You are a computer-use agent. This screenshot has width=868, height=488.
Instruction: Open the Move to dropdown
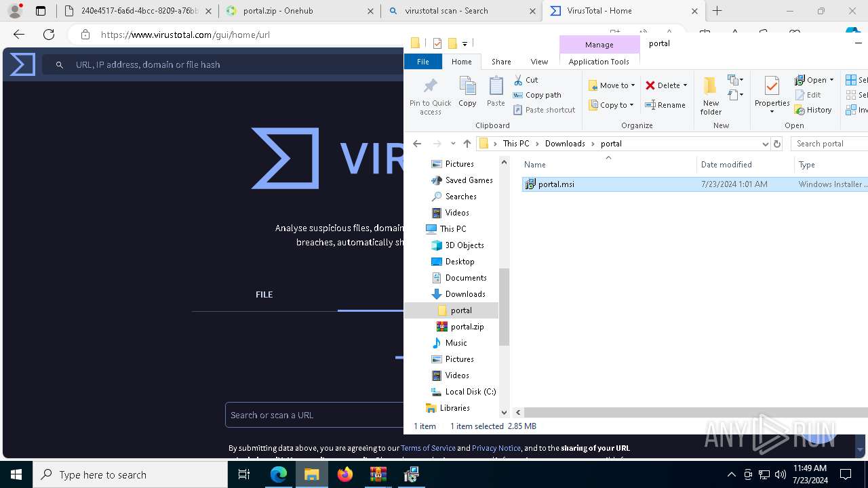pyautogui.click(x=612, y=85)
